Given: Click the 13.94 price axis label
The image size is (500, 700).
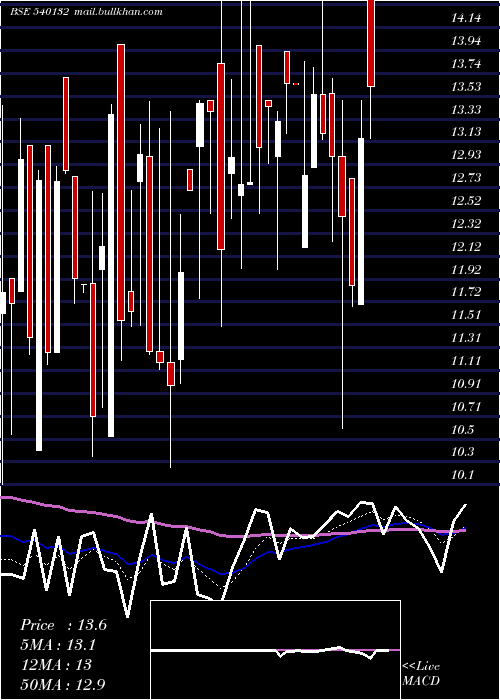Looking at the screenshot, I should point(466,41).
